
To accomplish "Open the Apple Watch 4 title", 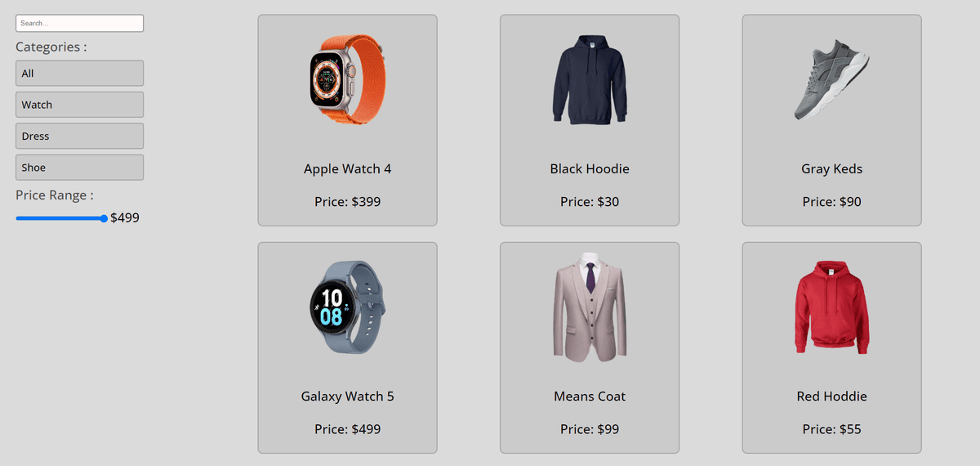I will 348,169.
